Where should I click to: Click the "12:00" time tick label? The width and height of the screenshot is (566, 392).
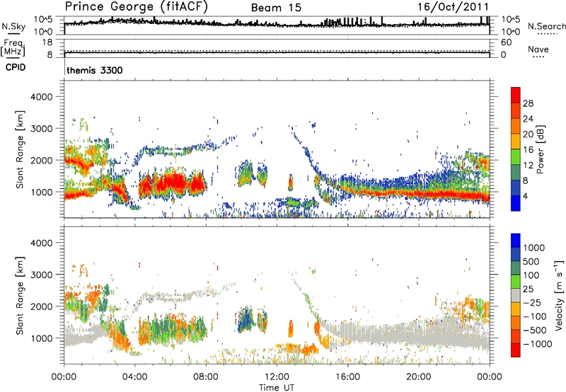coord(277,377)
